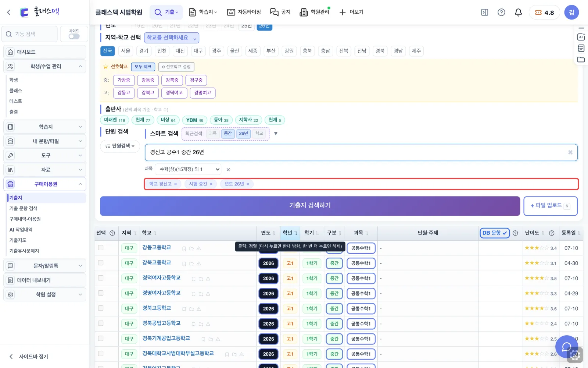
Task: Collapse the 학생/수업 관리 section
Action: pyautogui.click(x=45, y=66)
